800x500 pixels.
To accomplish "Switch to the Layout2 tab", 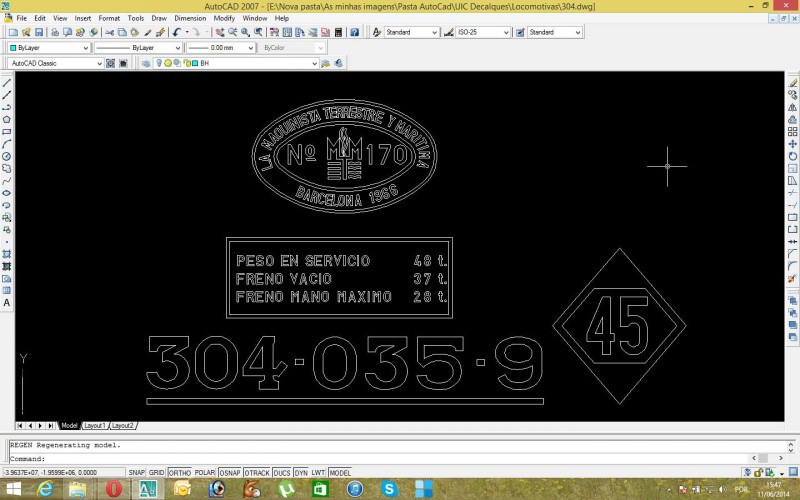I will click(123, 426).
